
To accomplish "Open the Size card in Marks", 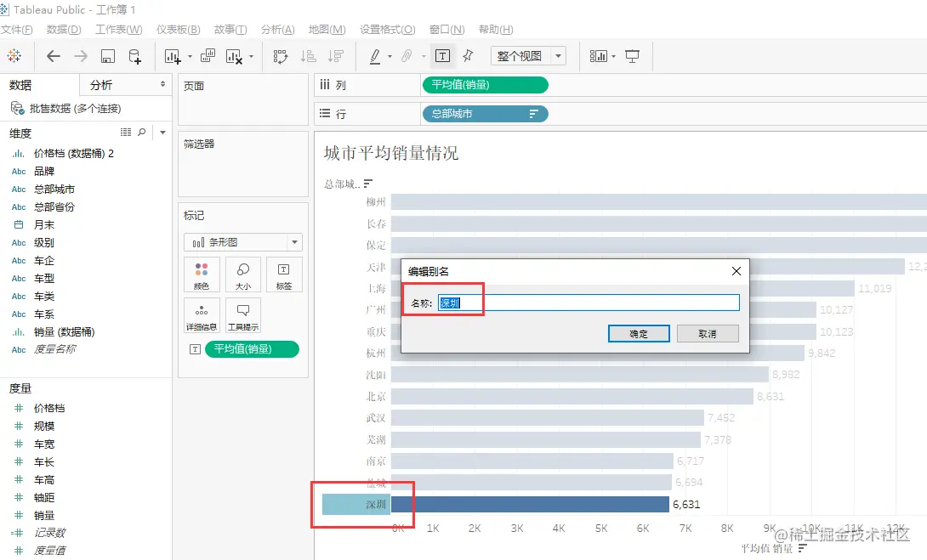I will pos(243,274).
